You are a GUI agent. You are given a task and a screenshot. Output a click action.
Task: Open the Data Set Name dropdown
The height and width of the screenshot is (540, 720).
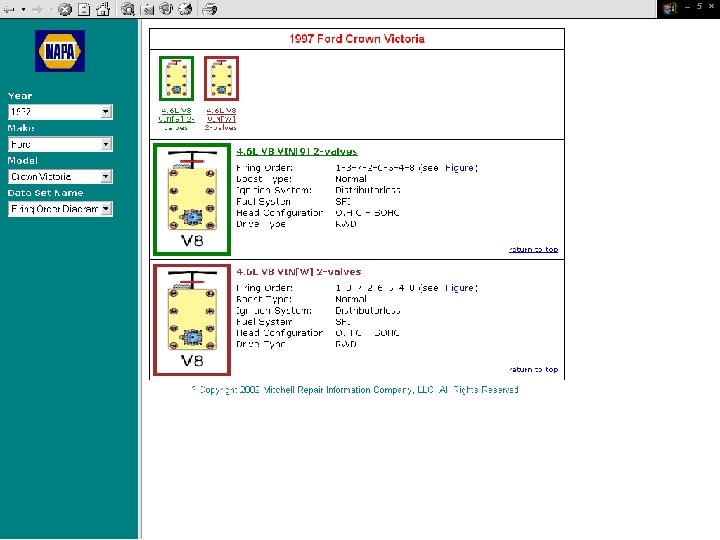click(x=60, y=209)
